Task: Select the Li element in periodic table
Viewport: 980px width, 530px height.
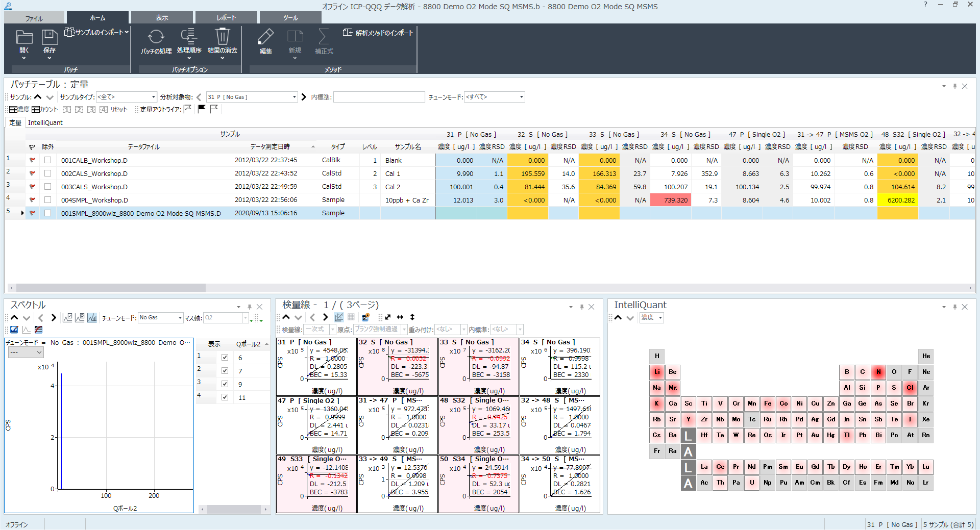Action: coord(657,372)
